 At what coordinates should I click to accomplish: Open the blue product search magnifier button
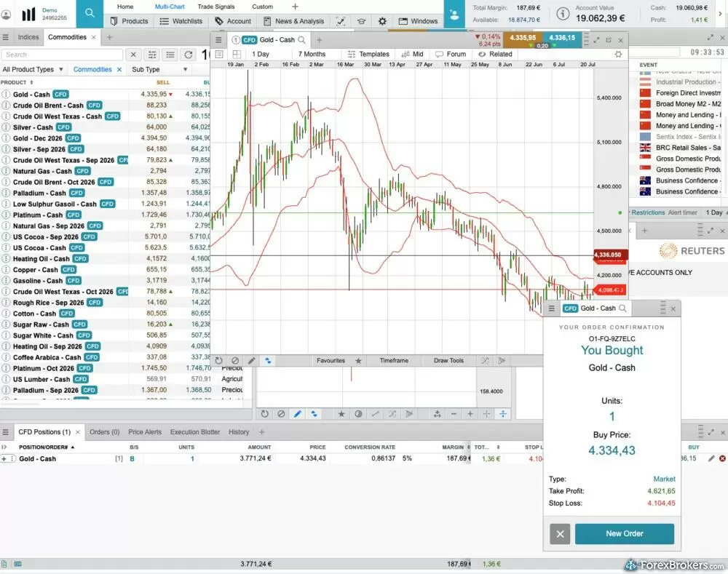click(x=90, y=13)
